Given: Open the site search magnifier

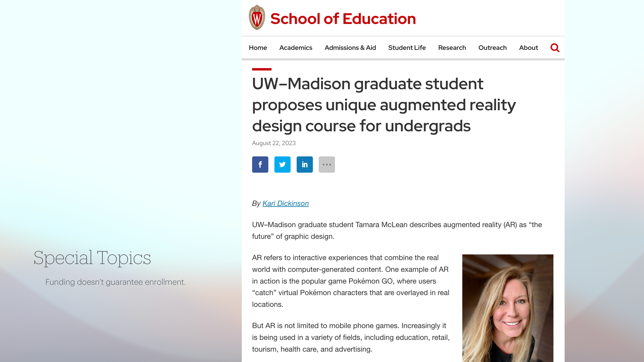Looking at the screenshot, I should tap(555, 48).
